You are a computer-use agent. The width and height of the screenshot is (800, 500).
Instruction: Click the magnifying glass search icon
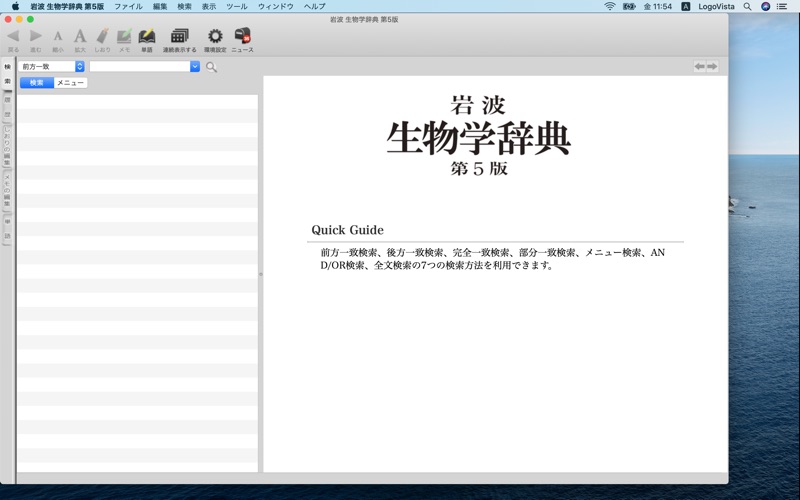pyautogui.click(x=211, y=67)
